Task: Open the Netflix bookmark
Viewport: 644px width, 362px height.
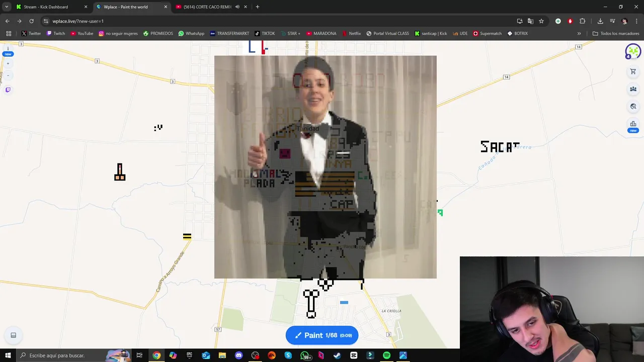Action: [x=352, y=34]
